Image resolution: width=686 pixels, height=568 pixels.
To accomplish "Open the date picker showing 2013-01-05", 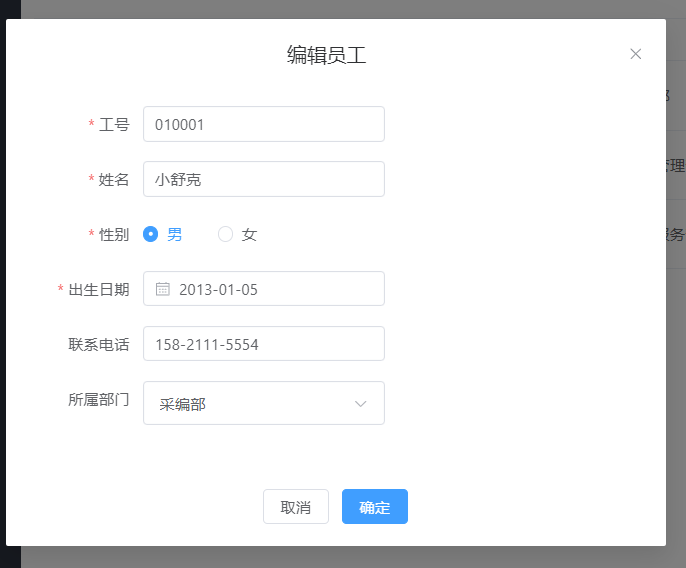I will (x=264, y=289).
